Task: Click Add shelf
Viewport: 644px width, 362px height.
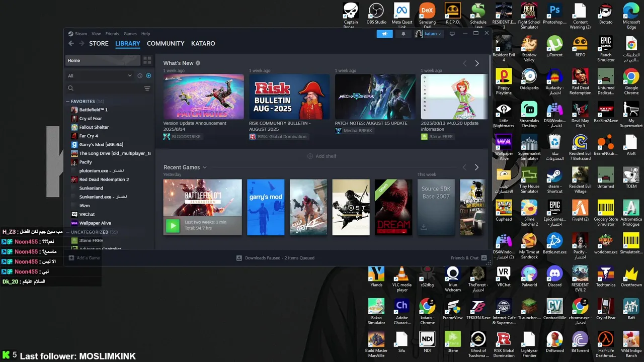Action: (321, 156)
